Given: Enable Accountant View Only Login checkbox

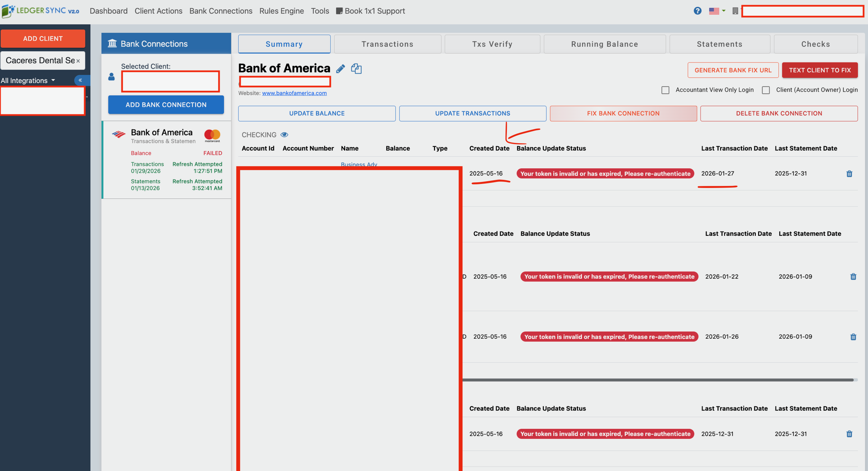Looking at the screenshot, I should (665, 90).
